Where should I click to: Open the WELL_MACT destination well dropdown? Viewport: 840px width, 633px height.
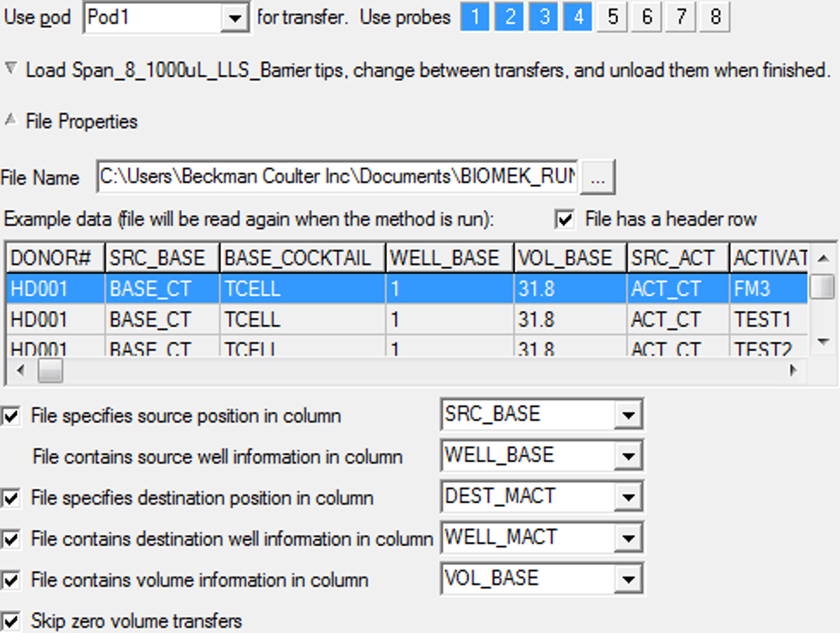tap(627, 539)
